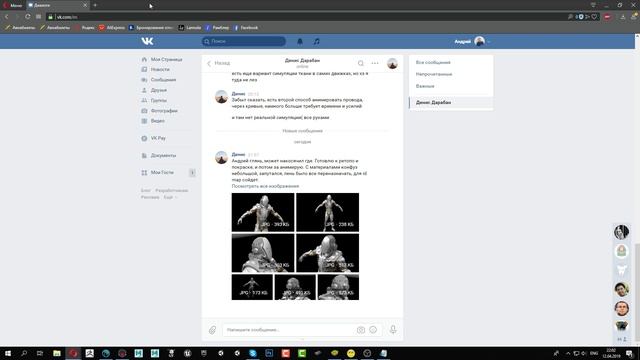This screenshot has height=360, width=640.
Task: Open the Windows Start button
Action: (8, 353)
